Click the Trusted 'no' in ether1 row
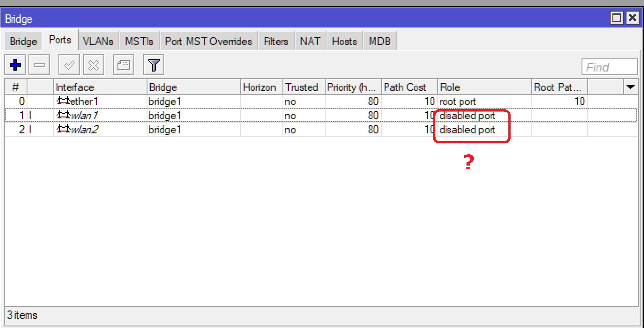 290,102
